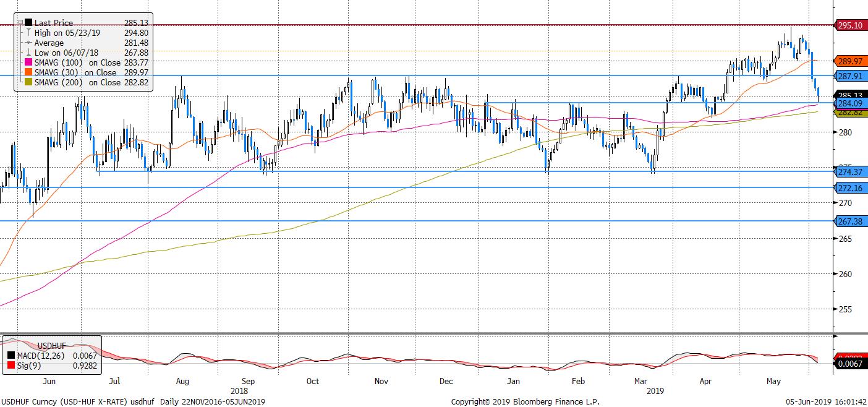
Task: Click the 265 price axis label
Action: (845, 239)
